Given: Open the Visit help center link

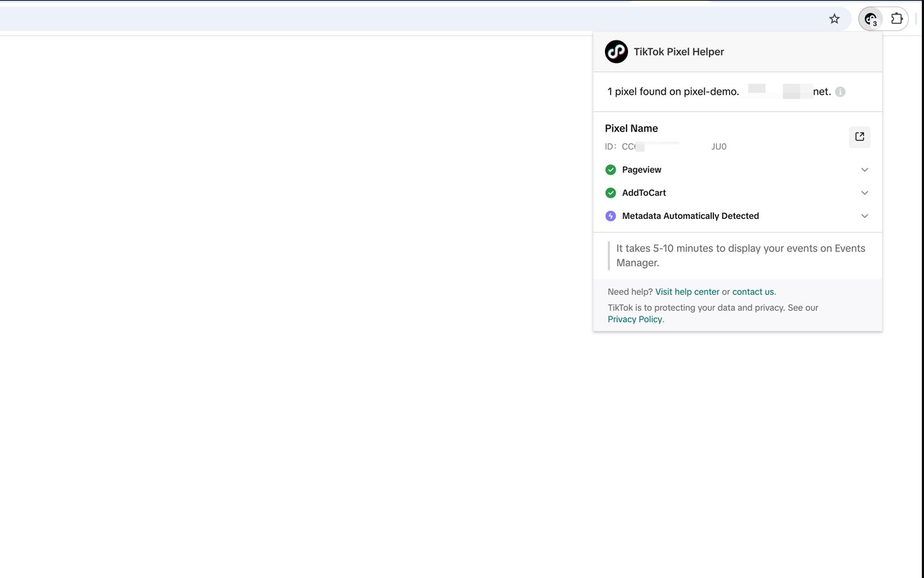Looking at the screenshot, I should [x=687, y=292].
